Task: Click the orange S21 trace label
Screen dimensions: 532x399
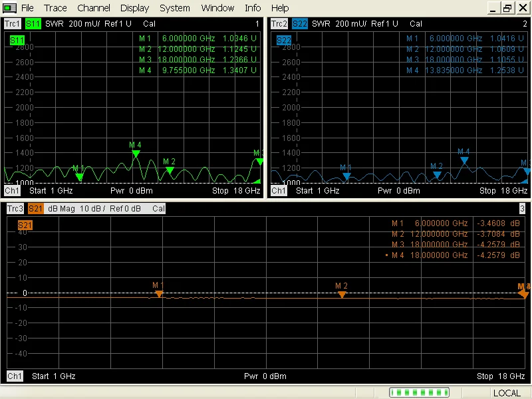Action: (35, 208)
